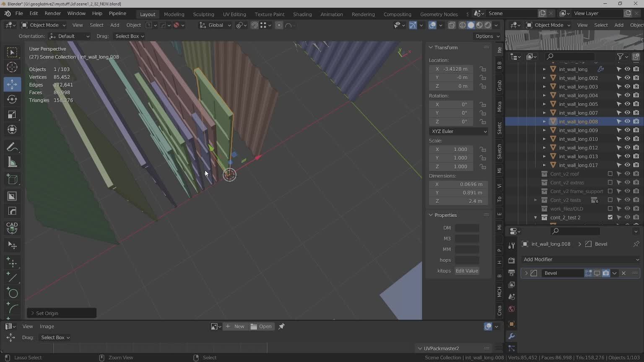Open the Render menu
This screenshot has width=644, height=362.
52,13
